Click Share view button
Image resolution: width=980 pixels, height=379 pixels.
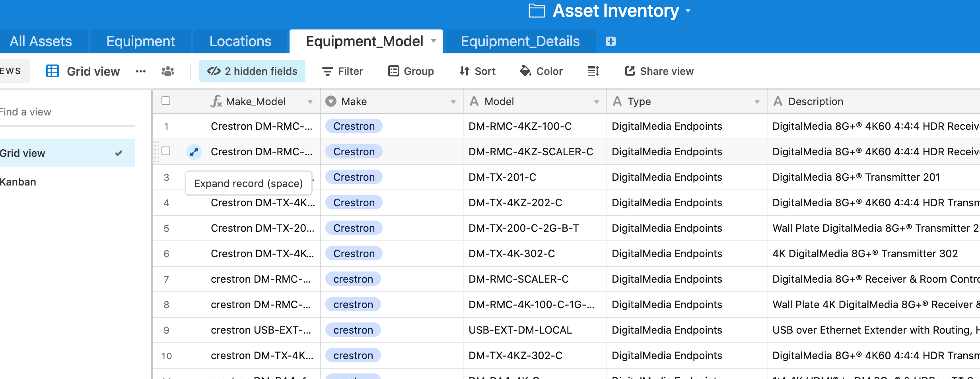pos(659,71)
